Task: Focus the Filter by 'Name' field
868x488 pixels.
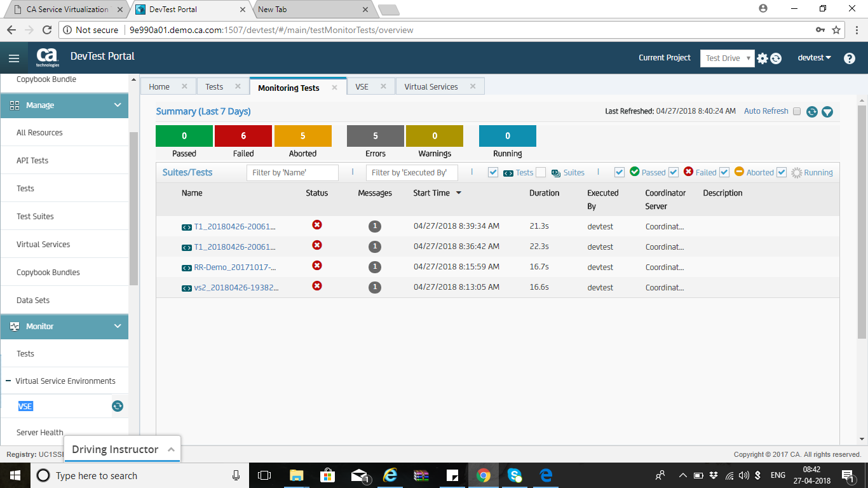Action: tap(292, 173)
